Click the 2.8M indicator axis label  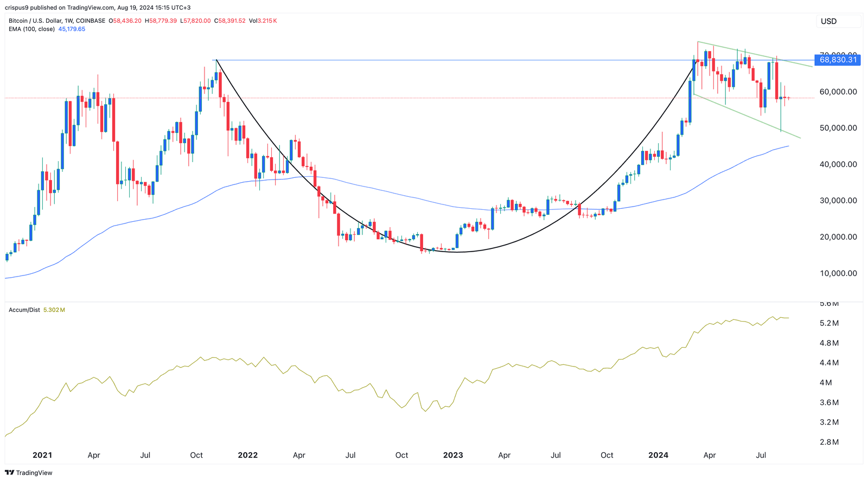[x=829, y=442]
